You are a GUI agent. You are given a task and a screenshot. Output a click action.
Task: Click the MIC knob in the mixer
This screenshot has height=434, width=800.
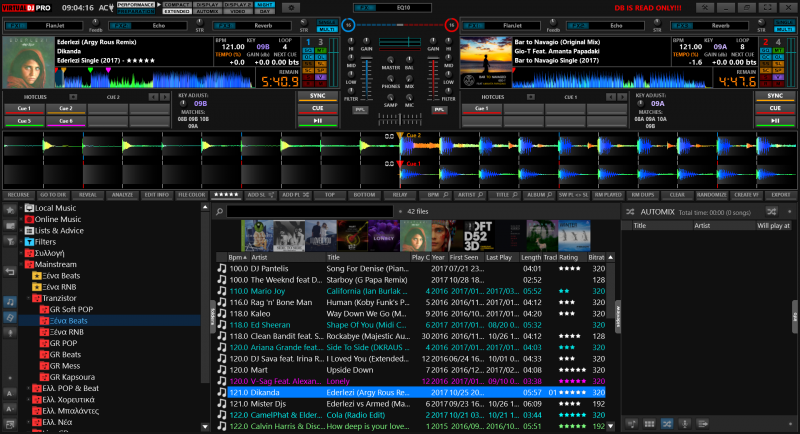point(409,97)
